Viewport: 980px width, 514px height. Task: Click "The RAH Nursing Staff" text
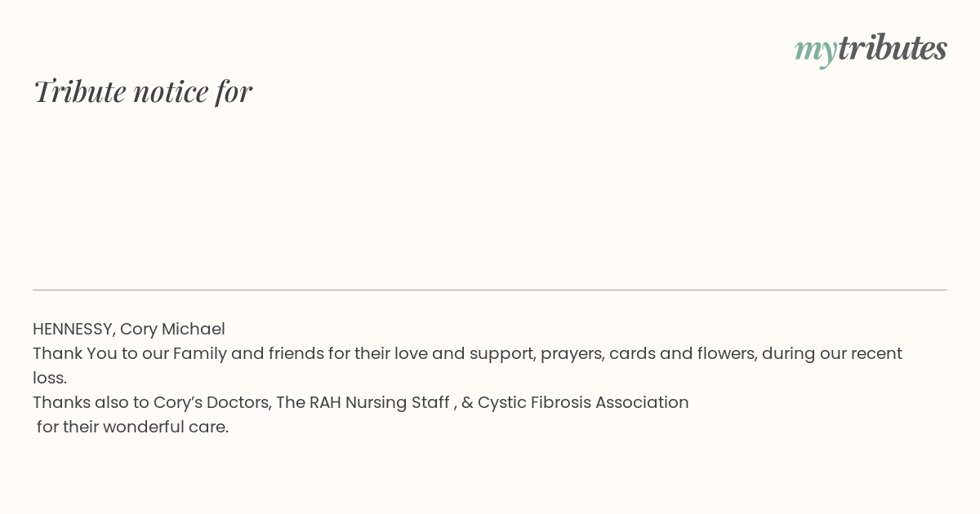tap(363, 403)
